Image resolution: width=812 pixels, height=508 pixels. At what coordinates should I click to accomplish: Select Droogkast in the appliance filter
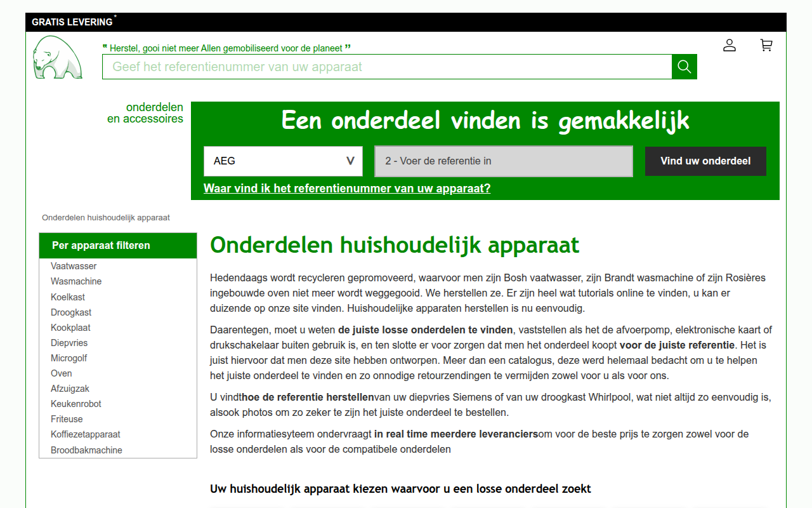pyautogui.click(x=71, y=312)
